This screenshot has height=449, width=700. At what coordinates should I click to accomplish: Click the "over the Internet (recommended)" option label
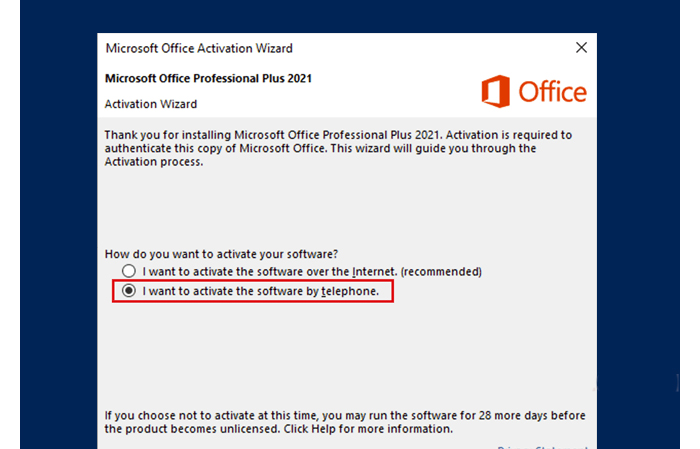pyautogui.click(x=312, y=271)
